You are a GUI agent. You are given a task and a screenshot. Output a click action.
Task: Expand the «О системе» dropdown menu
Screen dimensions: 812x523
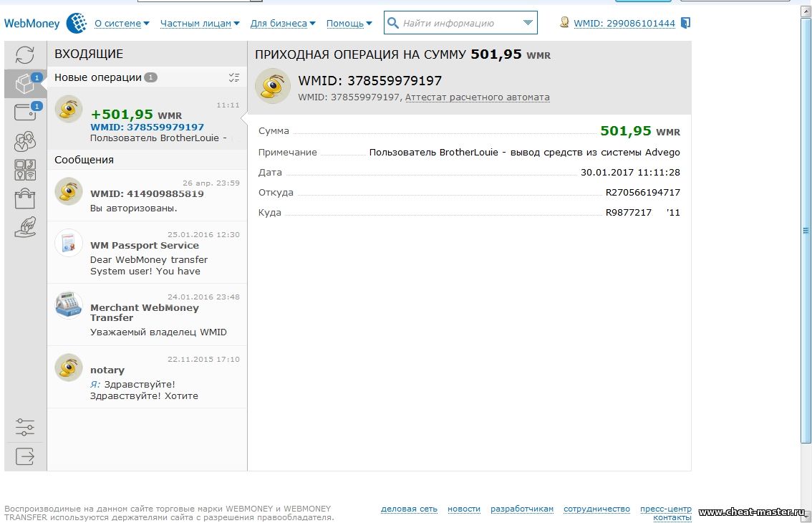point(122,24)
